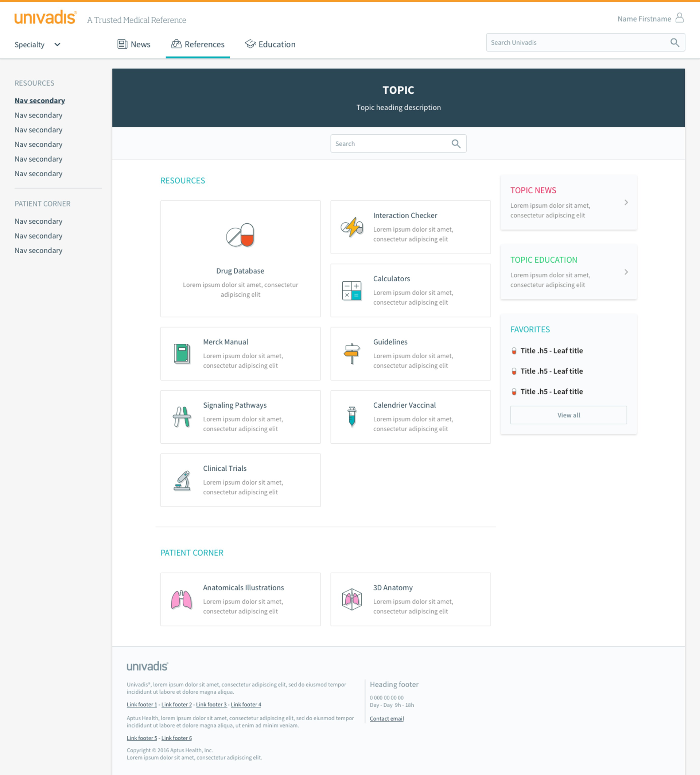700x775 pixels.
Task: Open the Interaction Checker lightning icon
Action: (351, 227)
